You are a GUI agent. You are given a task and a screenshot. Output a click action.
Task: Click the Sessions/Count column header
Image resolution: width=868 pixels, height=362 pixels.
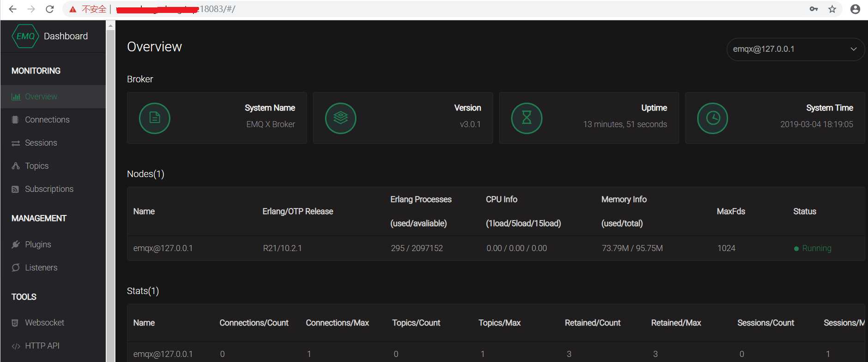(x=766, y=323)
